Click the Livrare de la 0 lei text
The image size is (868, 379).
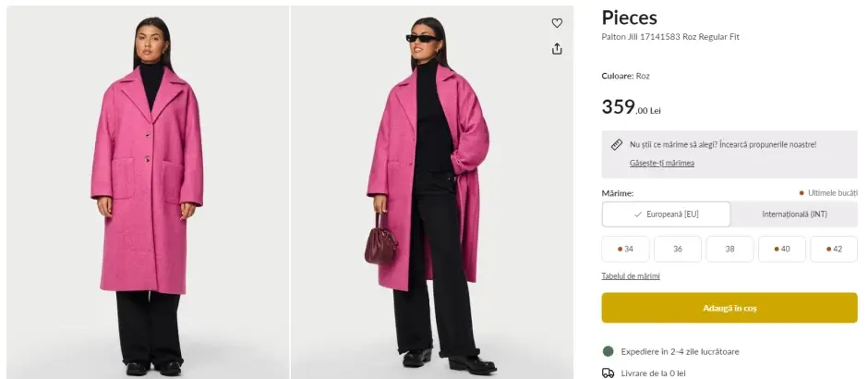point(653,373)
